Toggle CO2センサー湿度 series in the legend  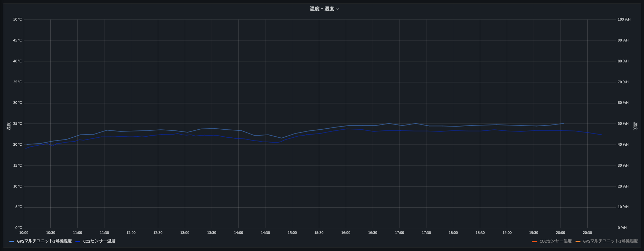pyautogui.click(x=556, y=241)
